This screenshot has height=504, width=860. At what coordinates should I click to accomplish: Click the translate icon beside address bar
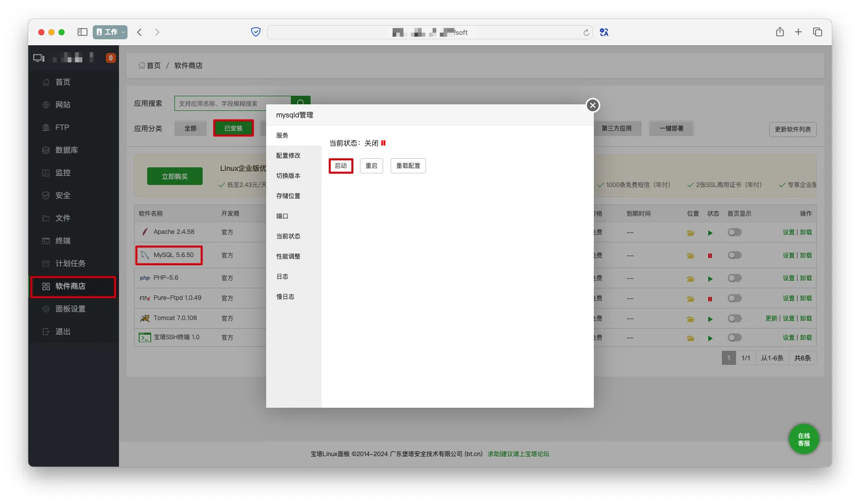(604, 32)
